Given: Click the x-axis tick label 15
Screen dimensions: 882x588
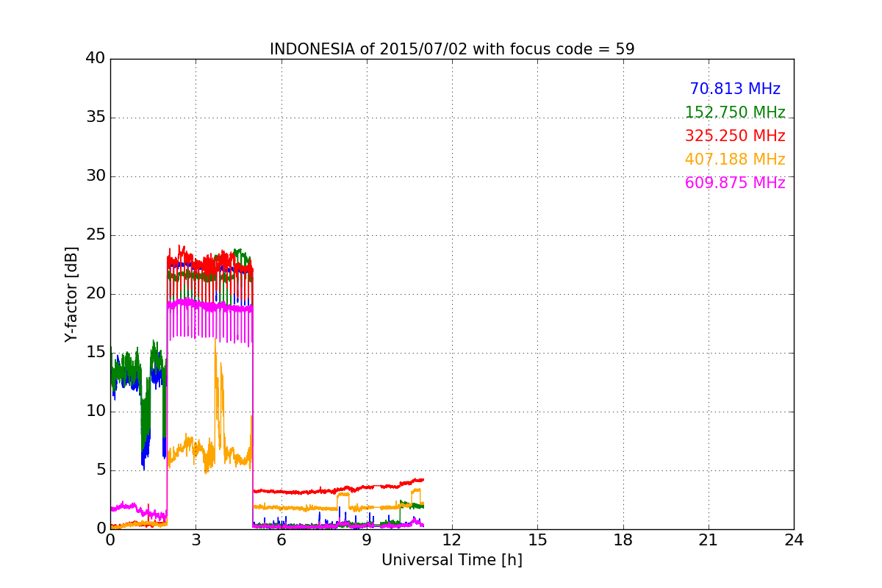Looking at the screenshot, I should click(537, 540).
